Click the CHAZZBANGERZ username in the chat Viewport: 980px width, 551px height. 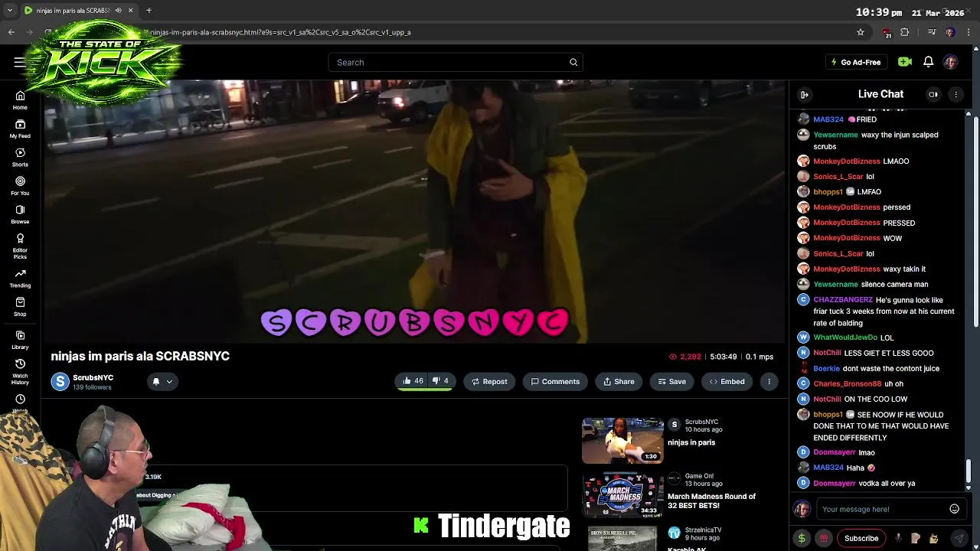point(842,300)
